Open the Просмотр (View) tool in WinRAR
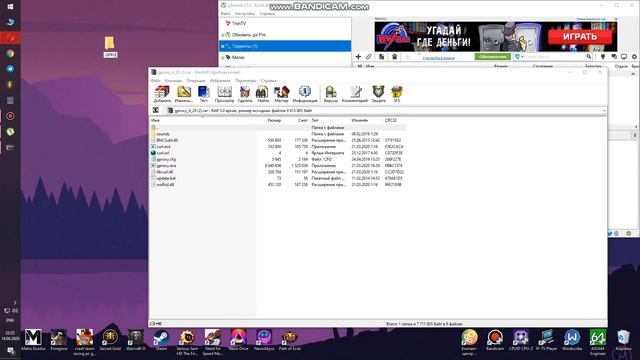The height and width of the screenshot is (360, 640). pos(224,94)
